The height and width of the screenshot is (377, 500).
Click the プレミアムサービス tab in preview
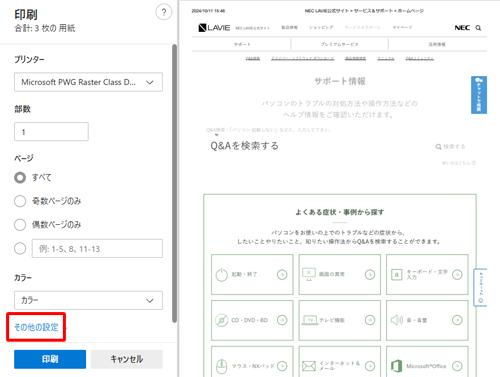click(339, 44)
